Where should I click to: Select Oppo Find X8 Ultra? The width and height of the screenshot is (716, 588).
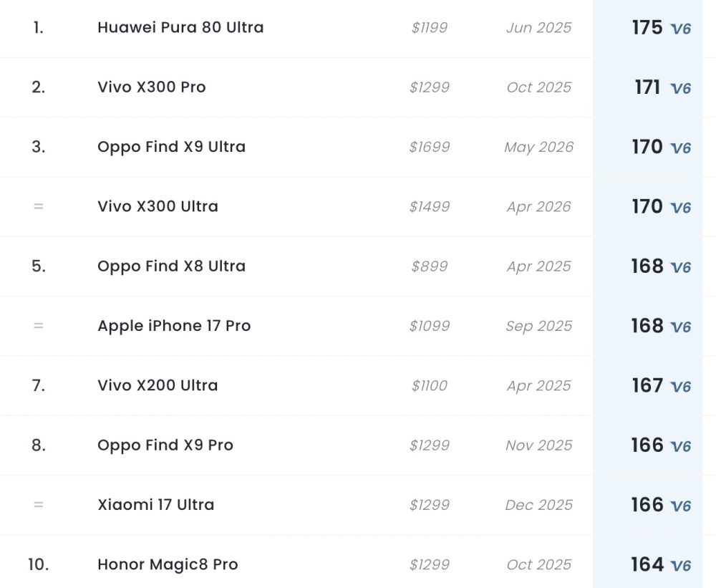171,266
